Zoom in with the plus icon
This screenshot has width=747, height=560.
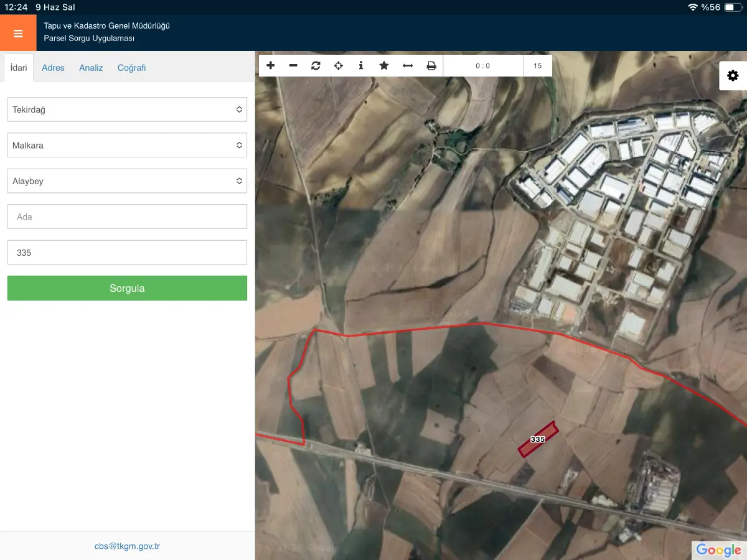(270, 65)
